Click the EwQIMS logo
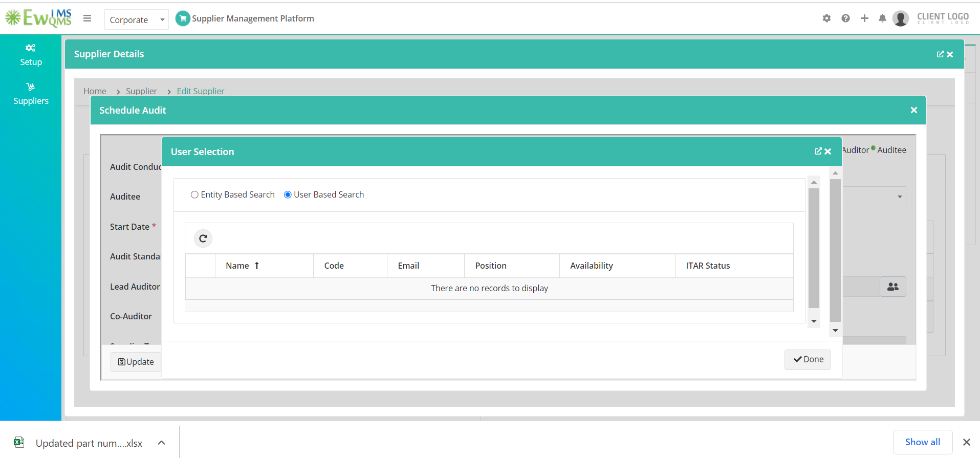The height and width of the screenshot is (458, 980). pyautogui.click(x=38, y=18)
